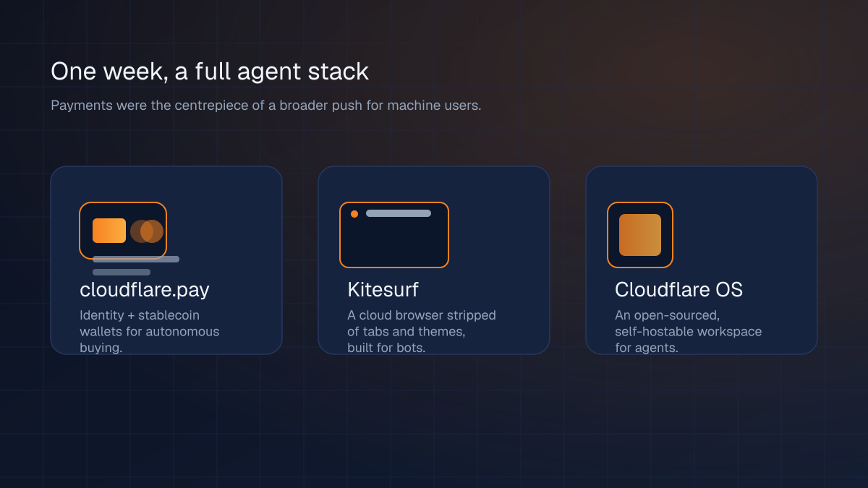The height and width of the screenshot is (488, 868).
Task: Select the Kitesurf card title
Action: [x=383, y=290]
